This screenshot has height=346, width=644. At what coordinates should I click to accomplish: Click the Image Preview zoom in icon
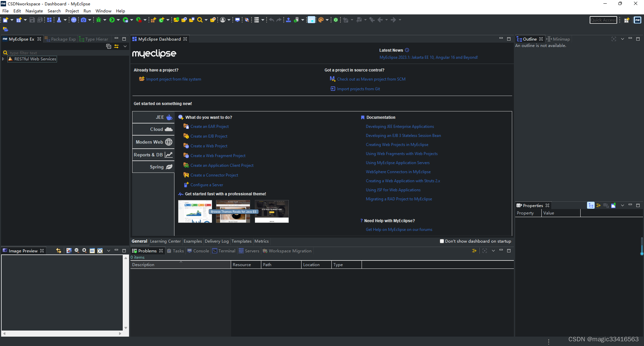pyautogui.click(x=84, y=251)
